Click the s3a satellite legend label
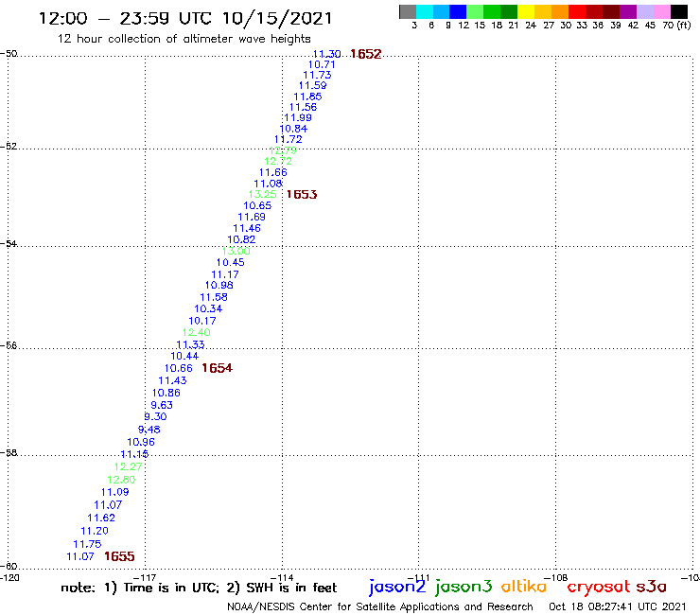The image size is (700, 615). pos(652,587)
